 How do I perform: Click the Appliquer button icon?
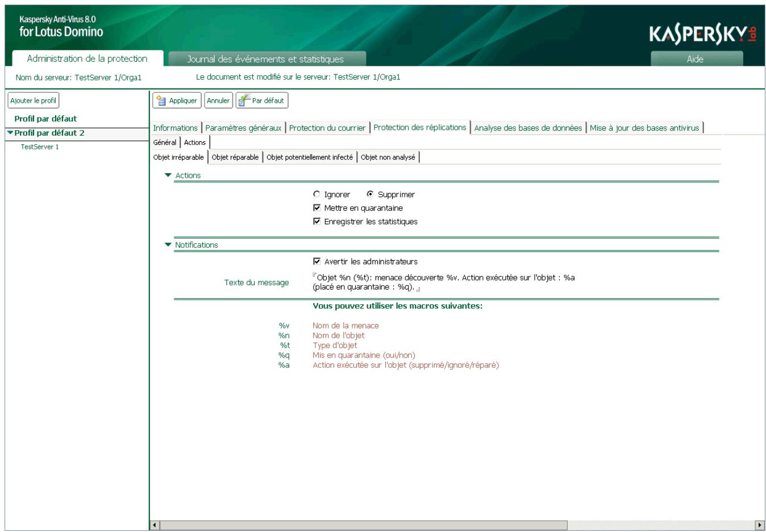coord(161,101)
